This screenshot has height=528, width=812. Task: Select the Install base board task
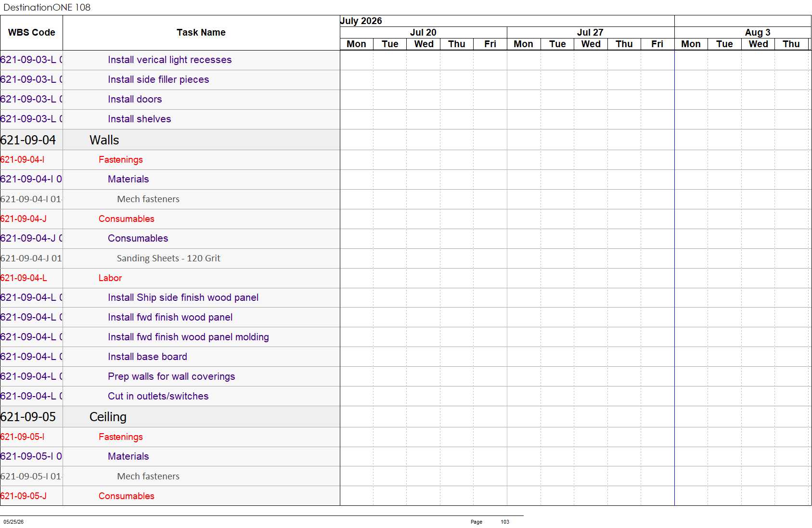[x=147, y=357]
